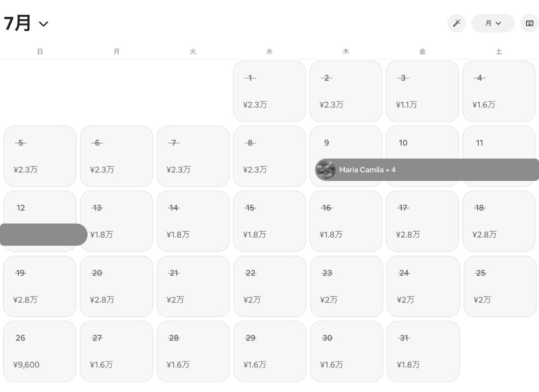
Task: Select July 31 priced ¥1.8万
Action: (x=423, y=351)
